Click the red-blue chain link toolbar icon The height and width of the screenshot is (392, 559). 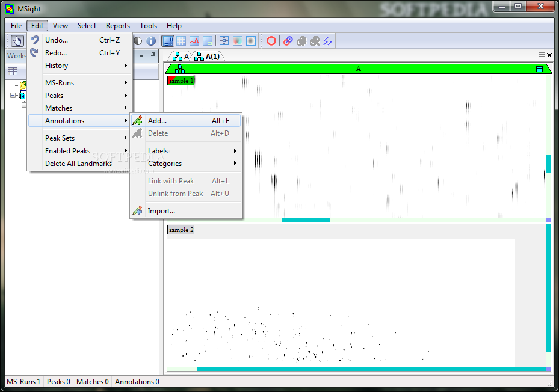(288, 41)
